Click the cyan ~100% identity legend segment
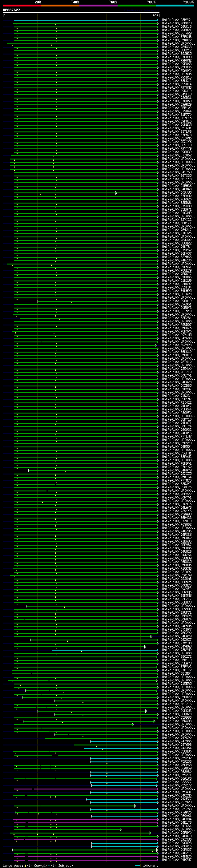 175,6
